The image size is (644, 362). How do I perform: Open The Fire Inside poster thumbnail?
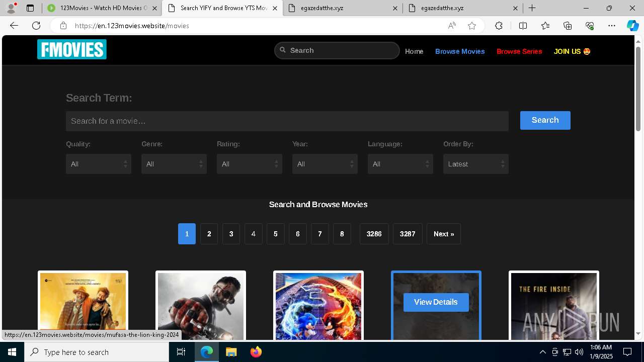coord(554,306)
